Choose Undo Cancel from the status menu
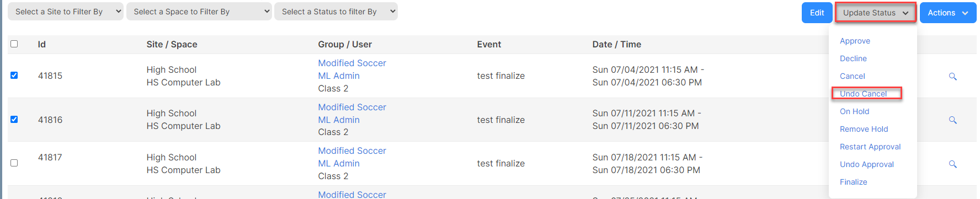The width and height of the screenshot is (980, 199). tap(863, 94)
